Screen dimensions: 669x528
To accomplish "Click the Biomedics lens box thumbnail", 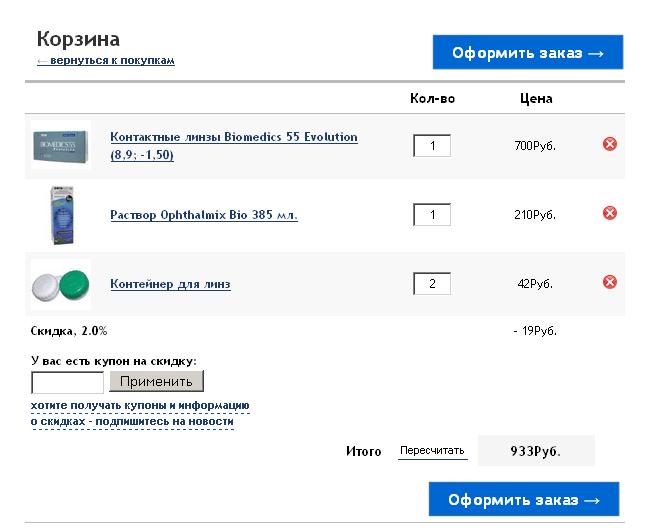I will coord(60,145).
